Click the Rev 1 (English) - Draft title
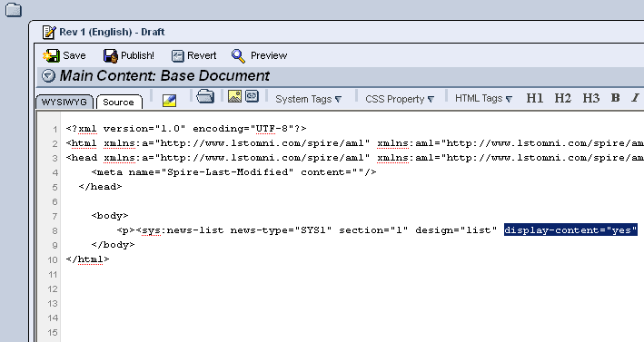644x342 pixels. (x=112, y=32)
